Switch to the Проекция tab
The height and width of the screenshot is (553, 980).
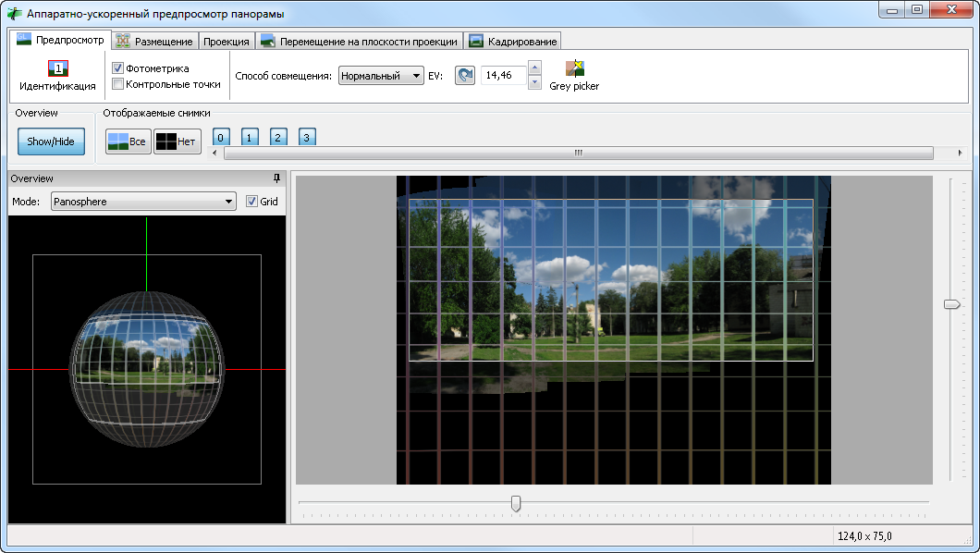click(226, 42)
